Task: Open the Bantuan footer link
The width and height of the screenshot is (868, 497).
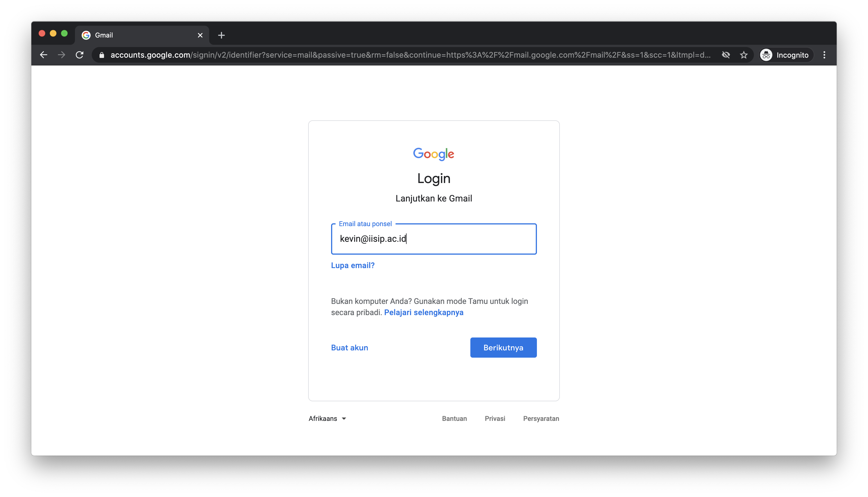Action: click(454, 418)
